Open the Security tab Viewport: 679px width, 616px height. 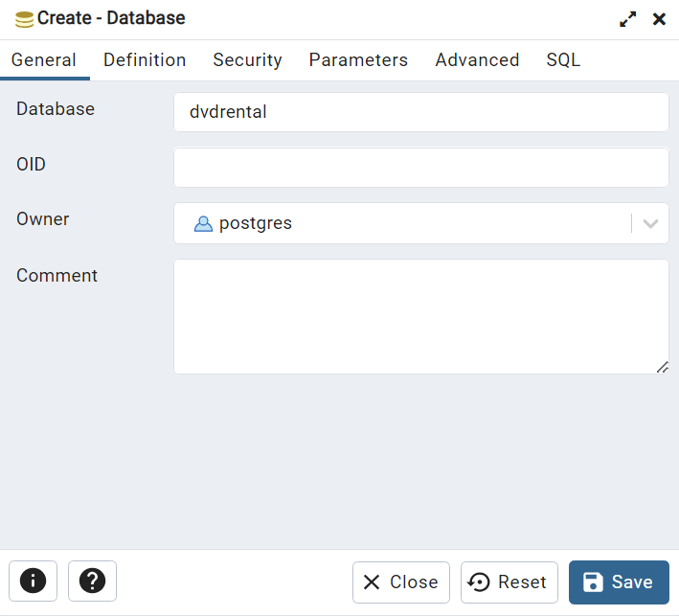(247, 60)
